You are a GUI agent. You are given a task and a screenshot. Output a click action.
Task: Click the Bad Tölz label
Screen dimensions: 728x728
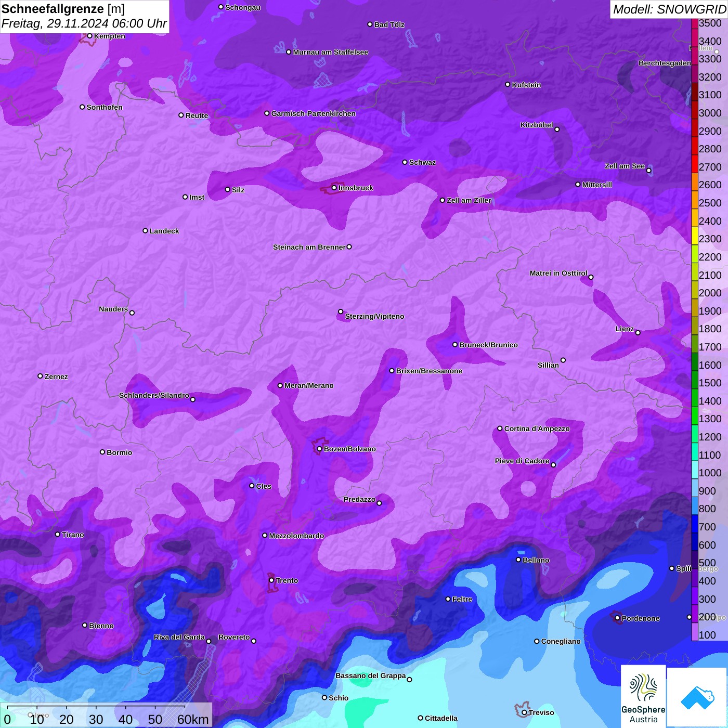(x=389, y=24)
